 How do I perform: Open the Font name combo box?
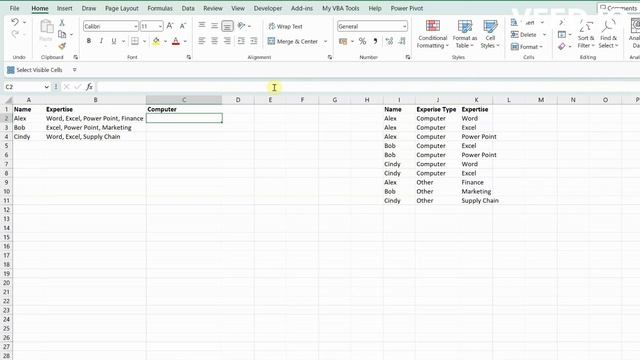(111, 26)
